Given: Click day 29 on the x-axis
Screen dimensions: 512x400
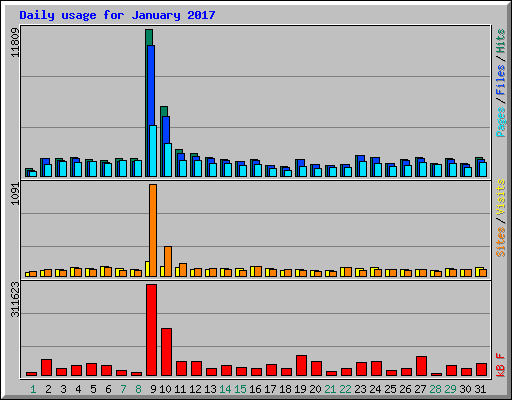Looking at the screenshot, I should pos(450,389).
